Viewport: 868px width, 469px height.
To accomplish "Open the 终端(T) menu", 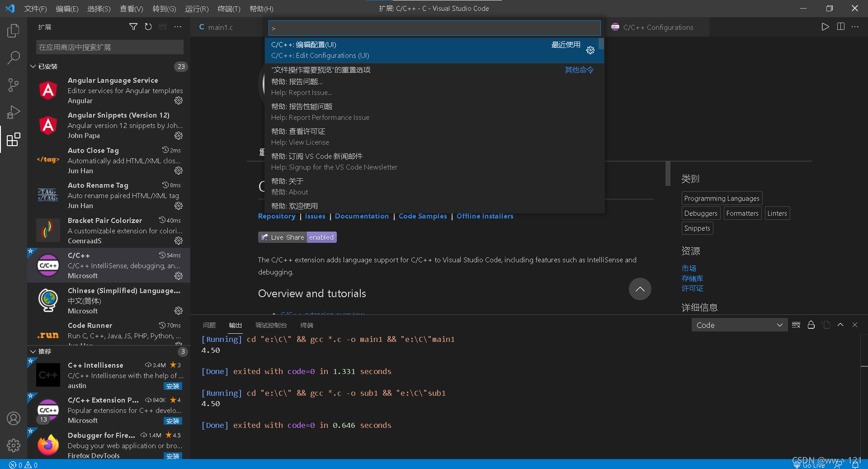I will 229,9.
